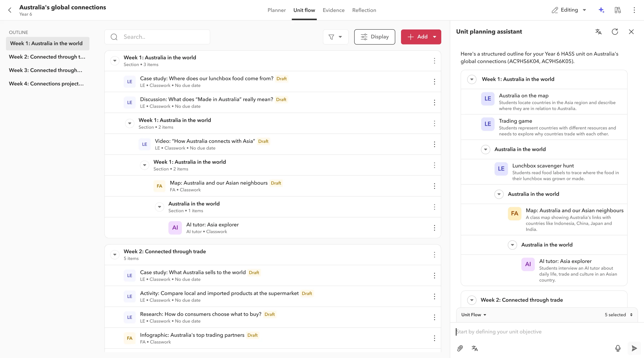Open the Editing mode dropdown
Screen dimensions: 644x358
coord(569,10)
